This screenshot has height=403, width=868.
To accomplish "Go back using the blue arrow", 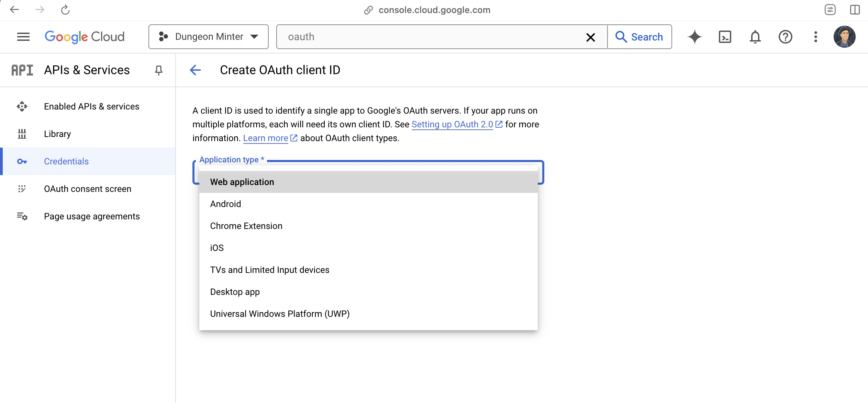I will point(195,70).
